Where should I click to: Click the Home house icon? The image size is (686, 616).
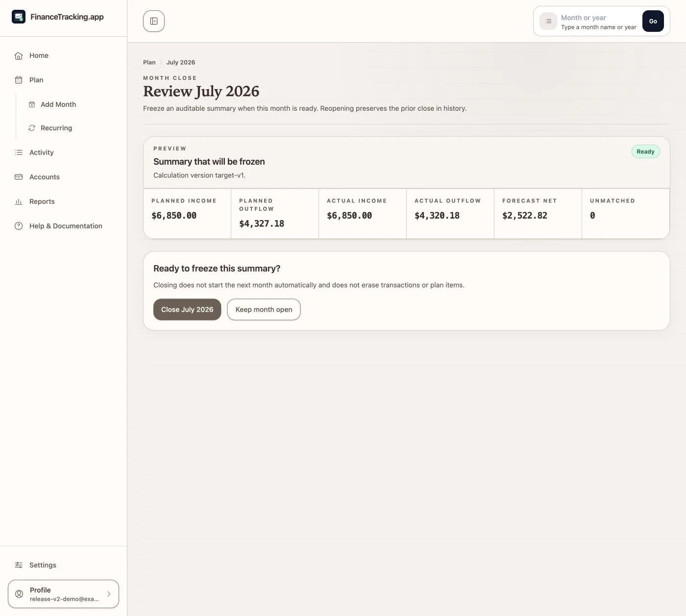coord(19,55)
